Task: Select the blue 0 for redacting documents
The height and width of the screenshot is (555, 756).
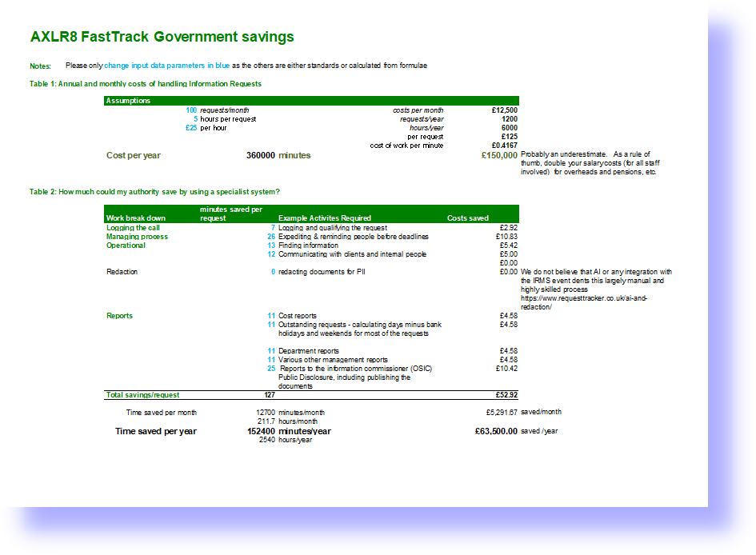Action: pyautogui.click(x=273, y=272)
